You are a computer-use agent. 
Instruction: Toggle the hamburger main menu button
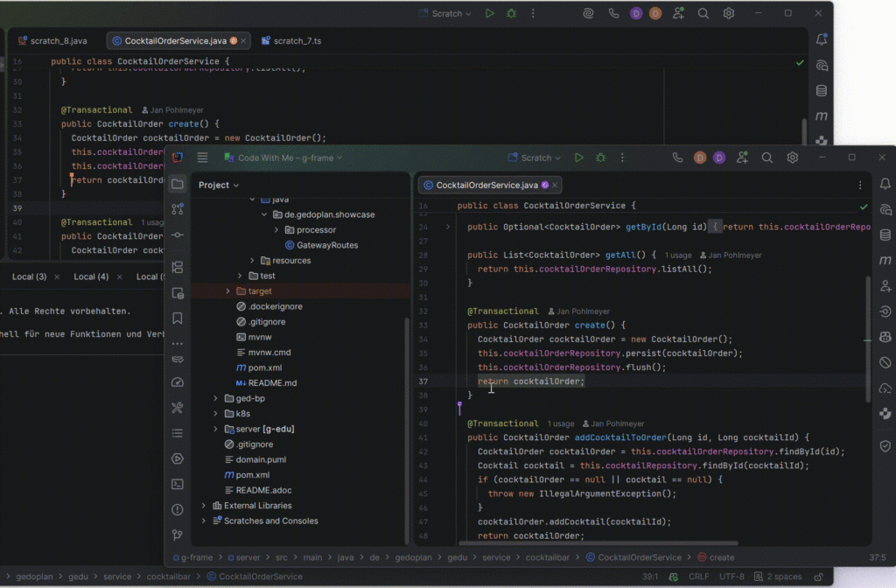point(202,158)
